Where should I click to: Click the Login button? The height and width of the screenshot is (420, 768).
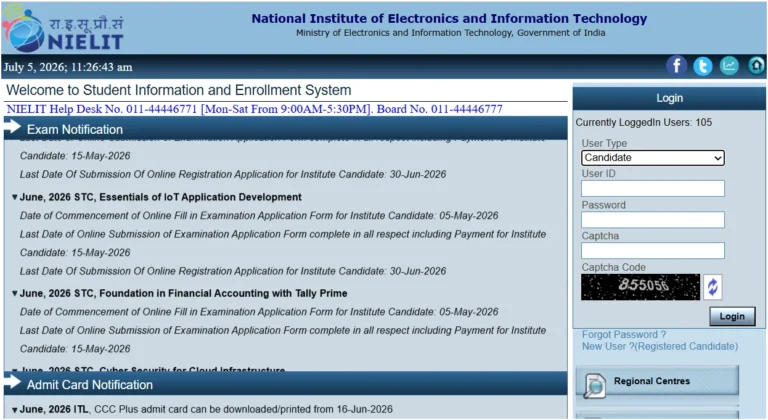point(732,316)
